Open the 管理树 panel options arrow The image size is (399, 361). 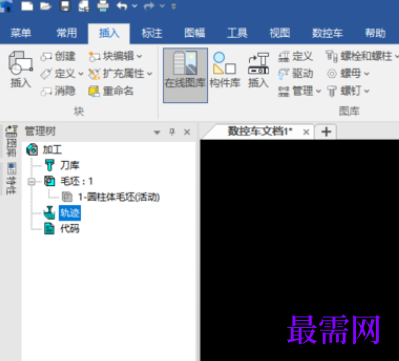click(x=157, y=132)
